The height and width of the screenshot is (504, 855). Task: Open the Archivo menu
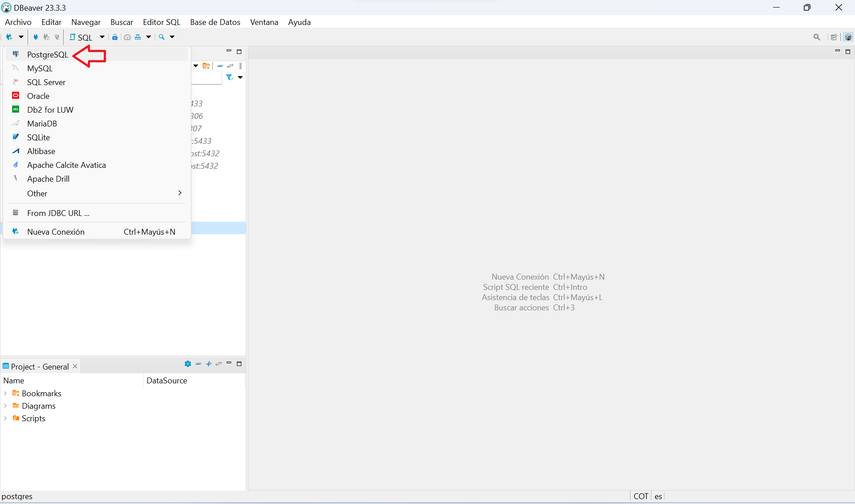[x=18, y=22]
